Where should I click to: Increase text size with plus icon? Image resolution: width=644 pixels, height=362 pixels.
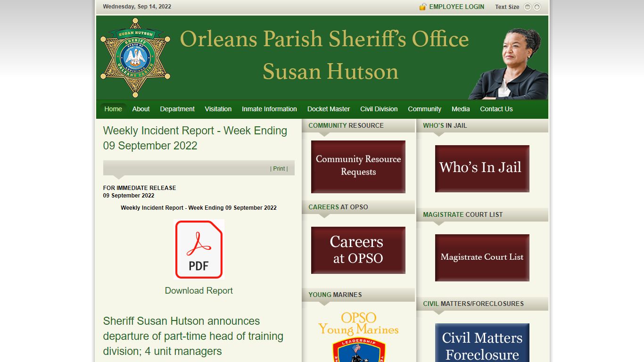[537, 7]
